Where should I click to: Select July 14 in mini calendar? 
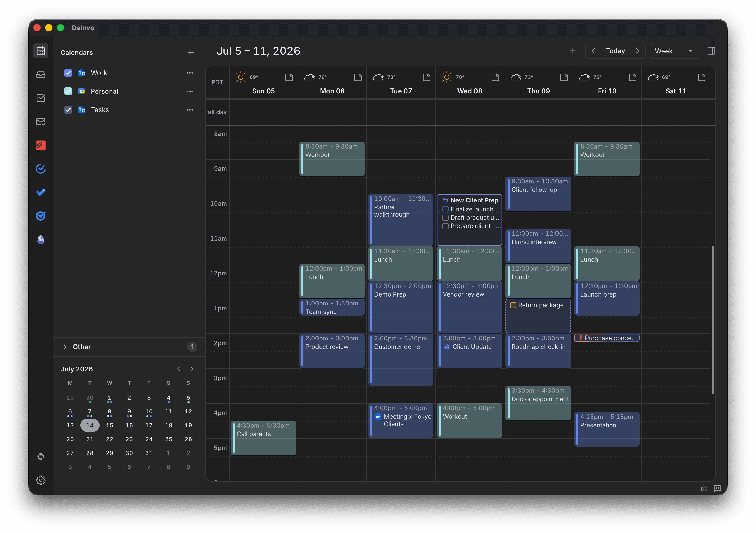pos(89,425)
